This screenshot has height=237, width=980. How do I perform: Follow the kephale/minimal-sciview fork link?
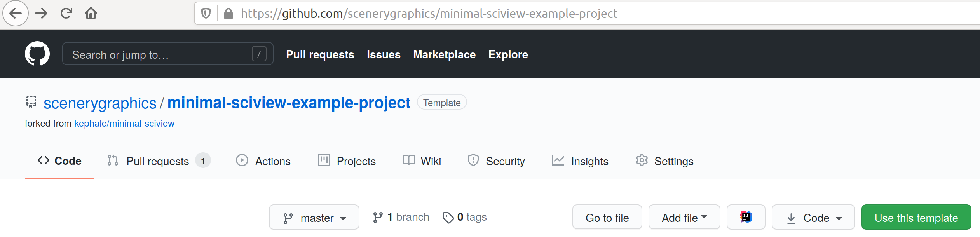pyautogui.click(x=124, y=124)
